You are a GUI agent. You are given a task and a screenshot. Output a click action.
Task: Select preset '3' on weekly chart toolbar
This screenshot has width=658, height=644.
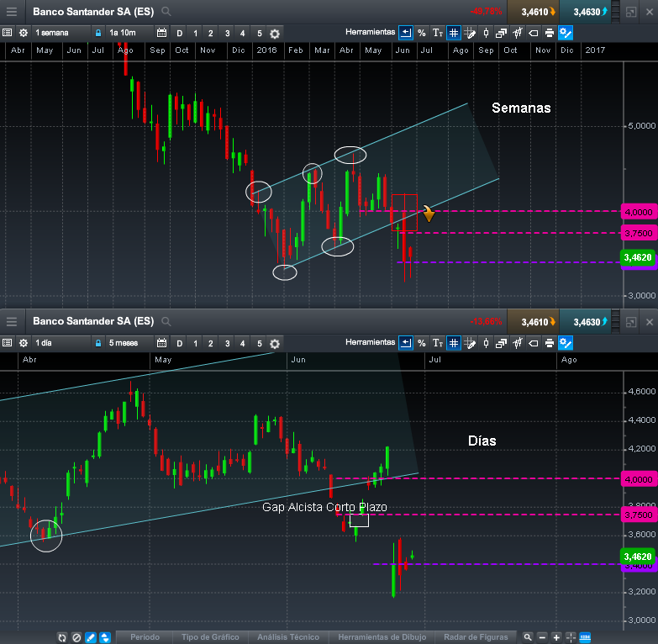[228, 33]
